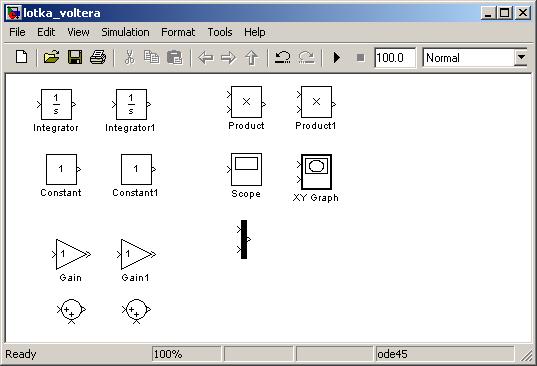This screenshot has width=537, height=366.
Task: Create a new model with New icon
Action: (x=22, y=57)
